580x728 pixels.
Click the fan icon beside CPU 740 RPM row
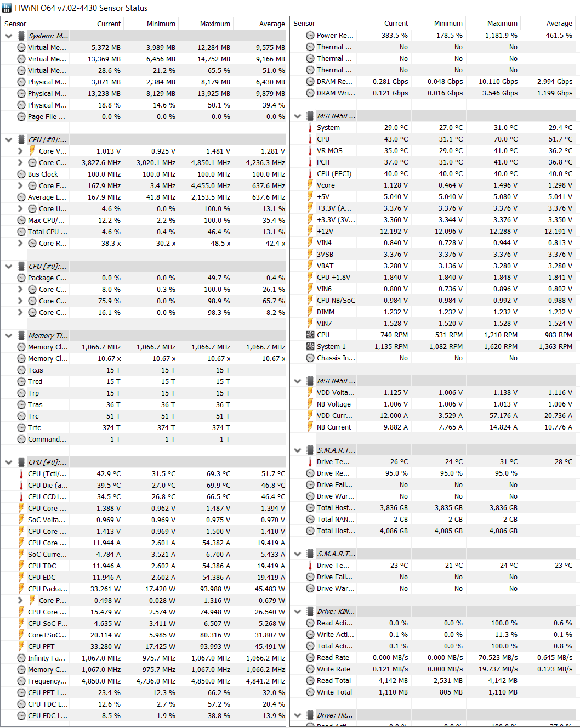pos(310,335)
